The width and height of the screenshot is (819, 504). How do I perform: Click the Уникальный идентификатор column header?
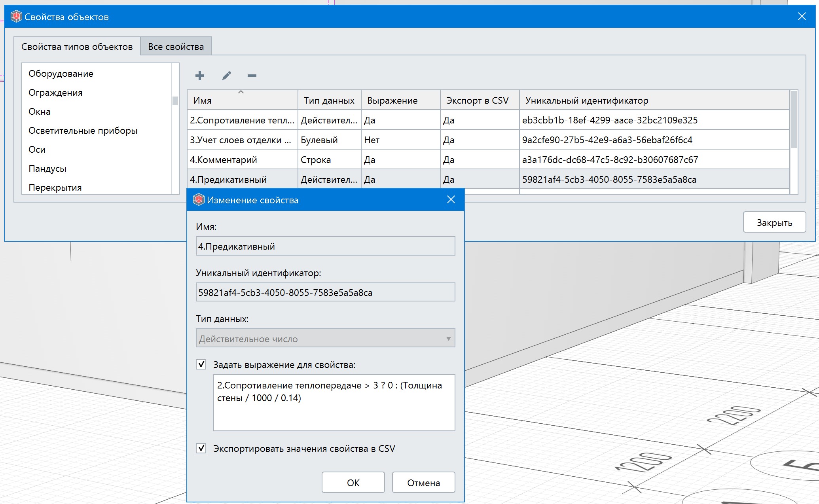click(x=654, y=100)
